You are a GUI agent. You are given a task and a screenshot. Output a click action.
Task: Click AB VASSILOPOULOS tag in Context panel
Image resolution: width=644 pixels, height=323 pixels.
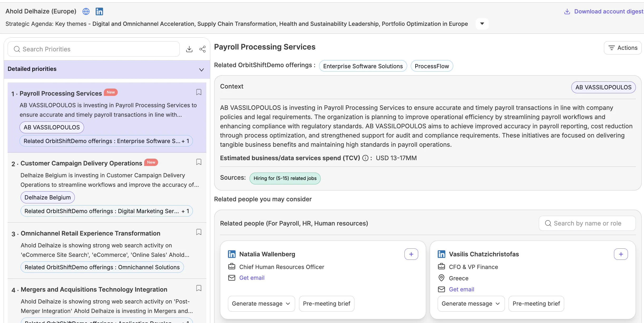coord(603,87)
